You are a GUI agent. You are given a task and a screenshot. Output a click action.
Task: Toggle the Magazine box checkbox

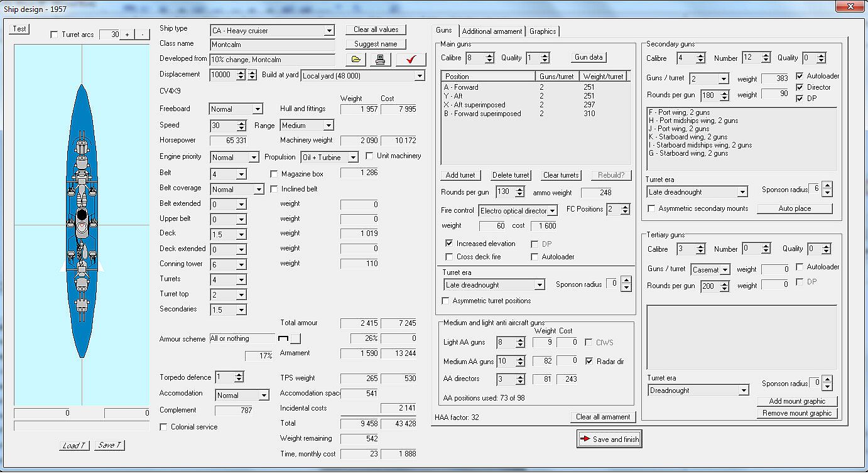pyautogui.click(x=274, y=174)
